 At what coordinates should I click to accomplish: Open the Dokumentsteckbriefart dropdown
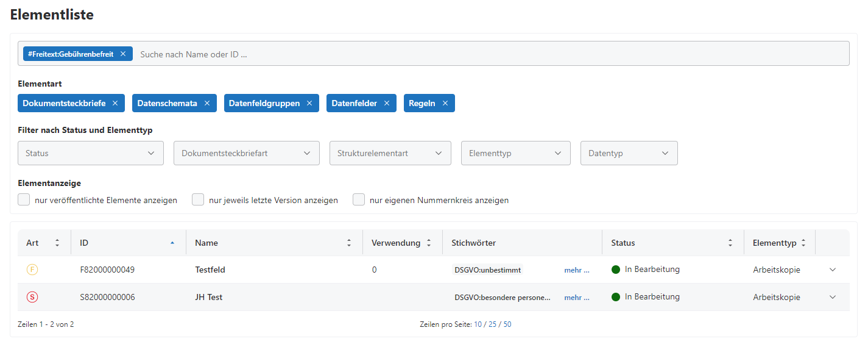[x=246, y=153]
